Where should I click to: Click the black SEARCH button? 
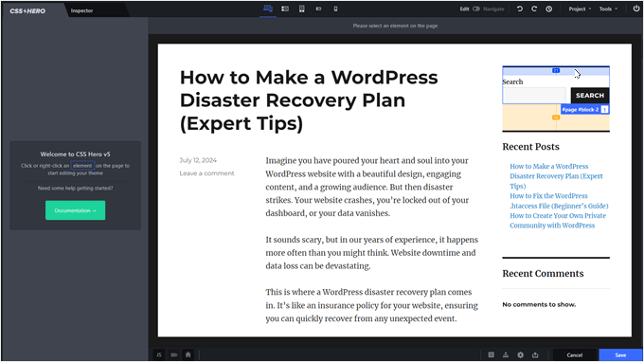pos(590,96)
